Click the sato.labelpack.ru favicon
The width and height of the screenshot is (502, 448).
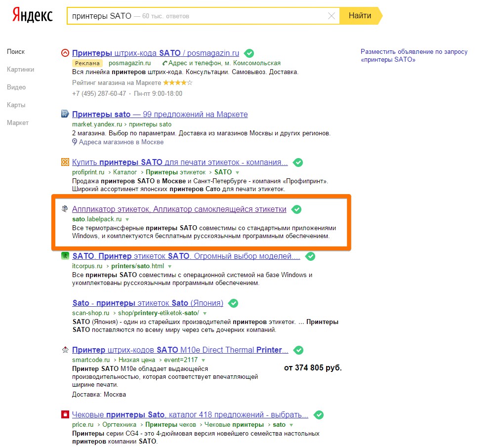coord(65,208)
